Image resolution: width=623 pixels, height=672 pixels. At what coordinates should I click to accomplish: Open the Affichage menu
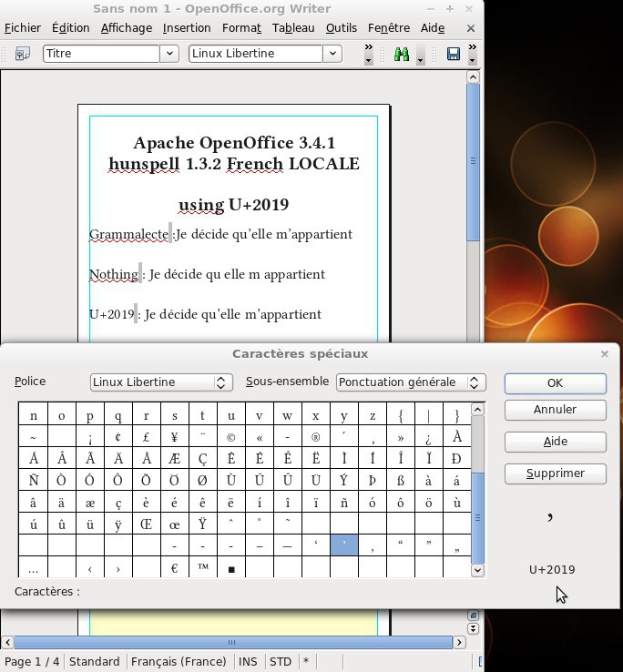[127, 28]
